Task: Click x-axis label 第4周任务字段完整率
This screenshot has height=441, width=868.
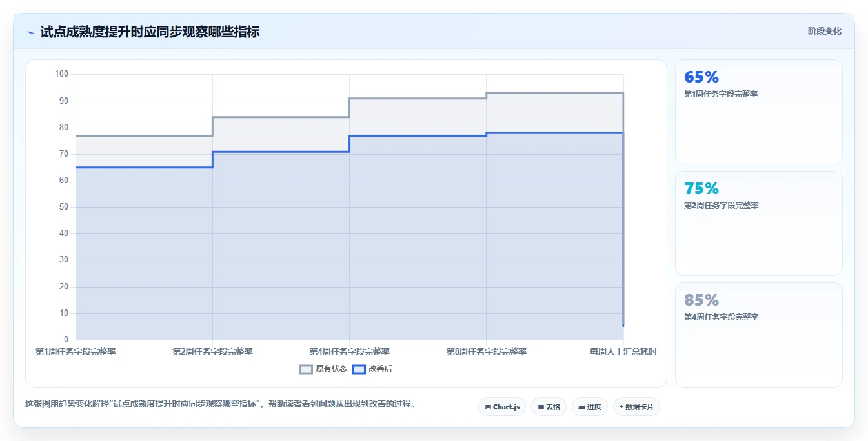Action: pos(349,351)
